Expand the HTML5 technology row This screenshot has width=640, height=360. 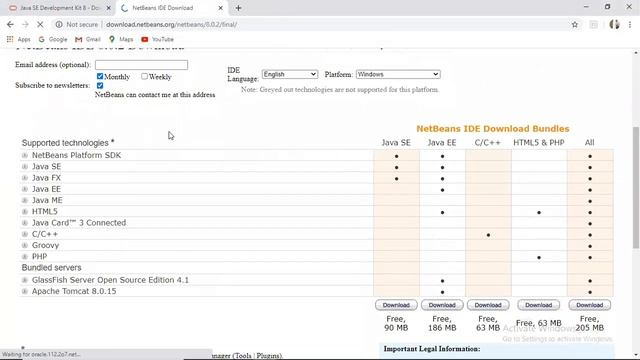click(x=25, y=211)
